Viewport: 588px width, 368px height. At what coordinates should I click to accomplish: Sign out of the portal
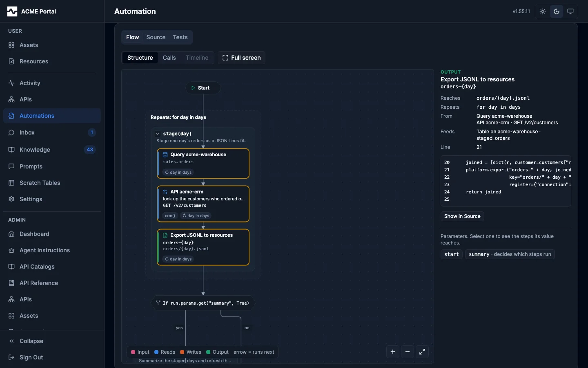pyautogui.click(x=52, y=357)
